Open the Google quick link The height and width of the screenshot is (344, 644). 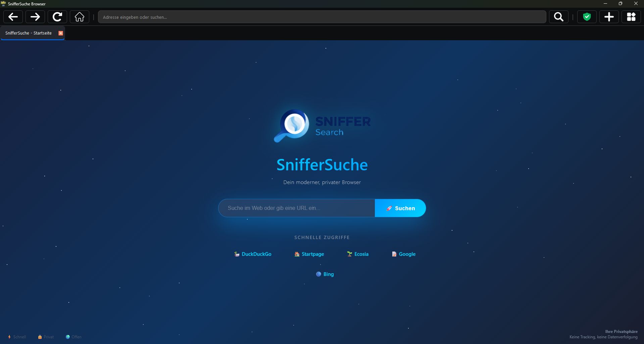(404, 254)
